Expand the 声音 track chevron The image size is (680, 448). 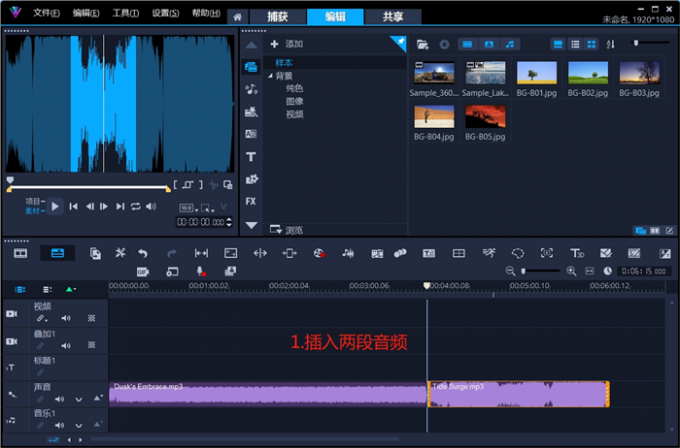(78, 399)
